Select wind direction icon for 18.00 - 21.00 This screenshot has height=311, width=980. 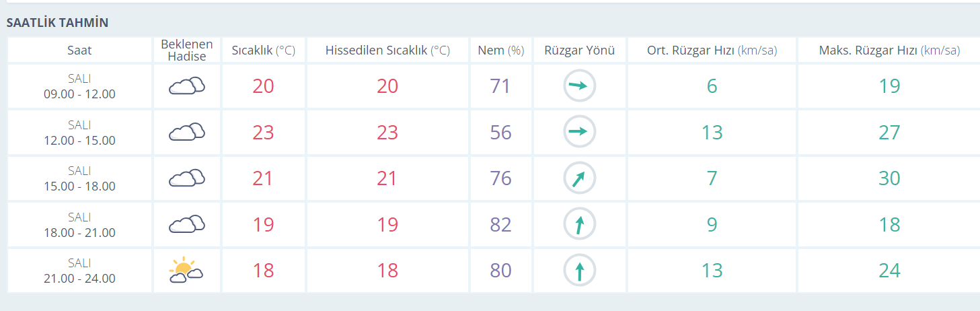[579, 224]
